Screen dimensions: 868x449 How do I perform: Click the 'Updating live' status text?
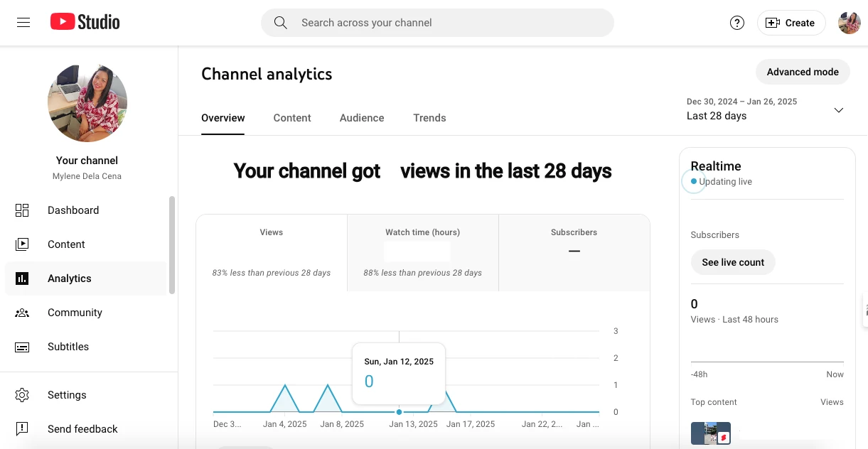pos(725,182)
